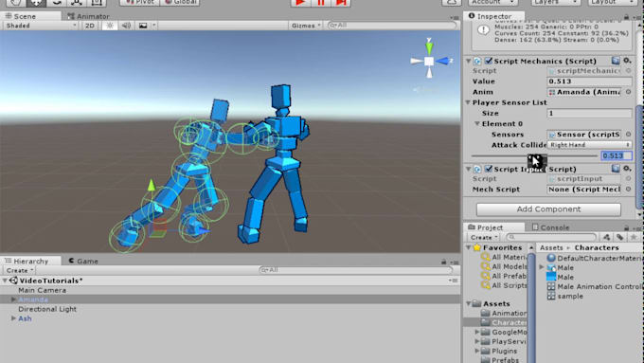This screenshot has width=644, height=363.
Task: Open Script Mechanics help book icon
Action: coord(616,61)
